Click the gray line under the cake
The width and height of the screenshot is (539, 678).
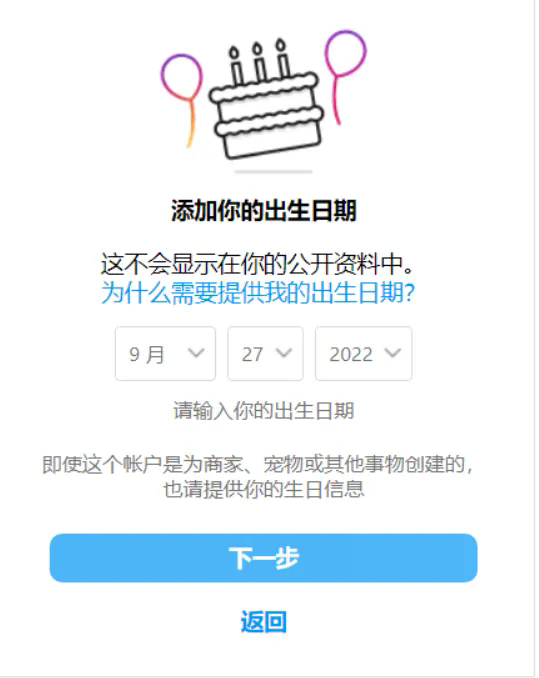(x=274, y=172)
